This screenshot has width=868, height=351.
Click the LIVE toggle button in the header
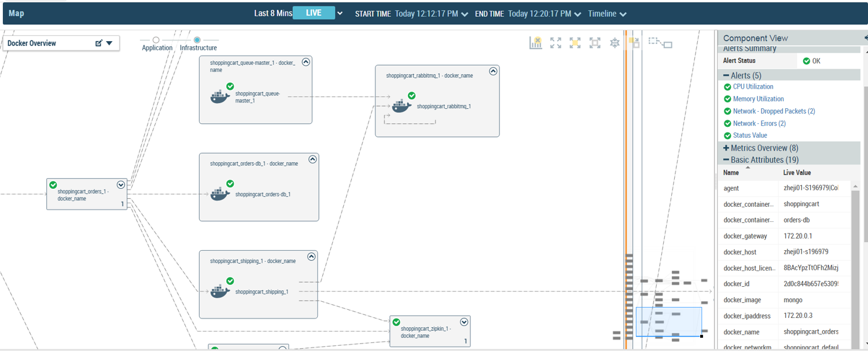(314, 12)
